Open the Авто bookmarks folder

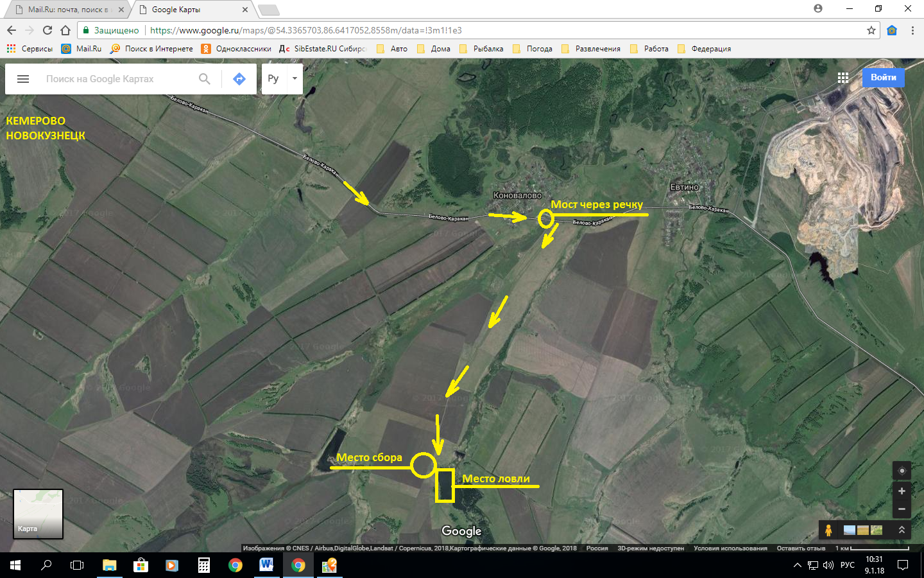click(392, 49)
